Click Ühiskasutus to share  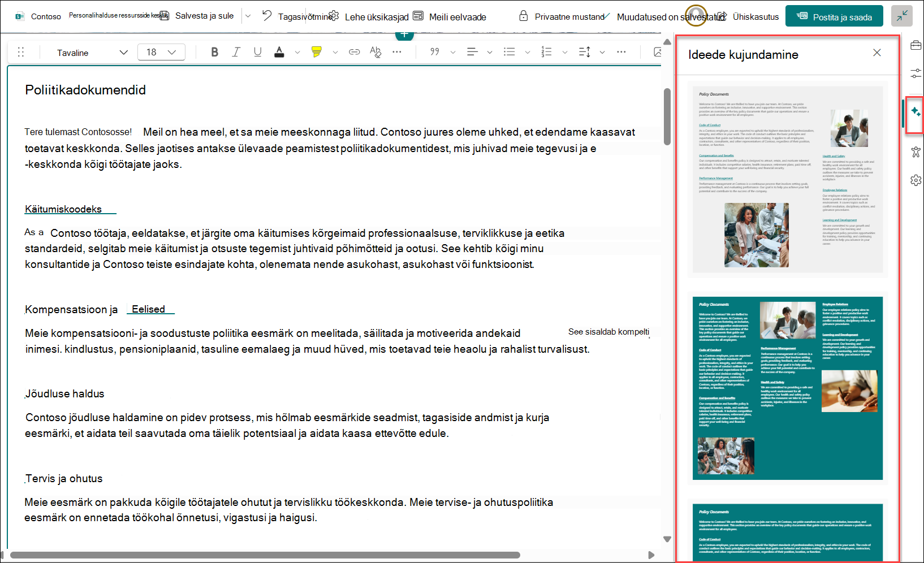[748, 16]
